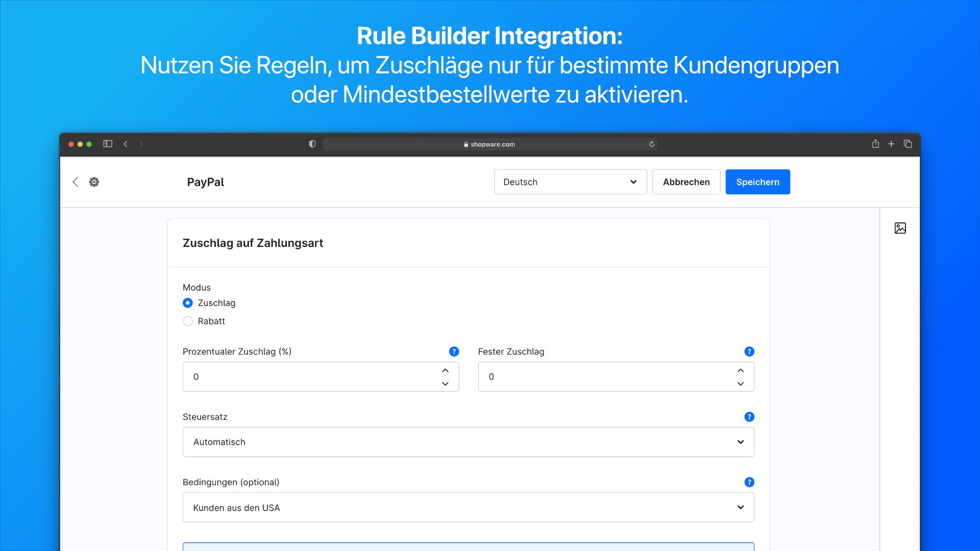Expand the Steuersatz Automatisch dropdown
Screen dimensions: 980x551
(469, 442)
